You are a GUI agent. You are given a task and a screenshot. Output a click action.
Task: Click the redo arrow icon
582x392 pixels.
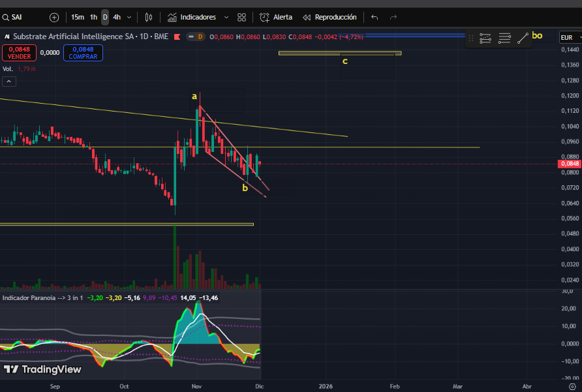(393, 17)
